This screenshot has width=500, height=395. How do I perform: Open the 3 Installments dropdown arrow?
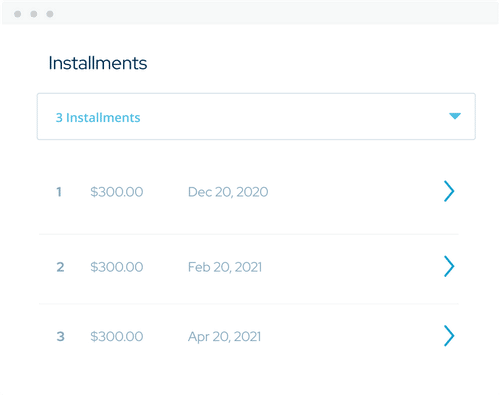point(455,116)
